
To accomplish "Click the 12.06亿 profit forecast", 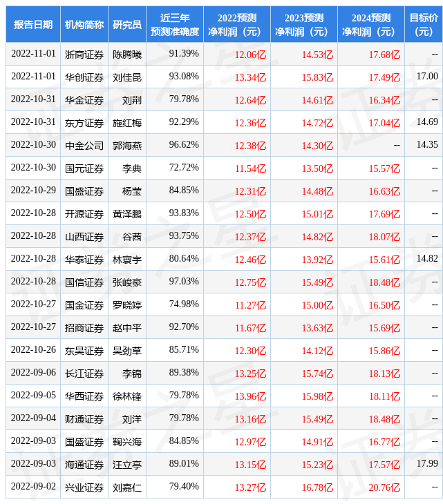I will pyautogui.click(x=250, y=55).
